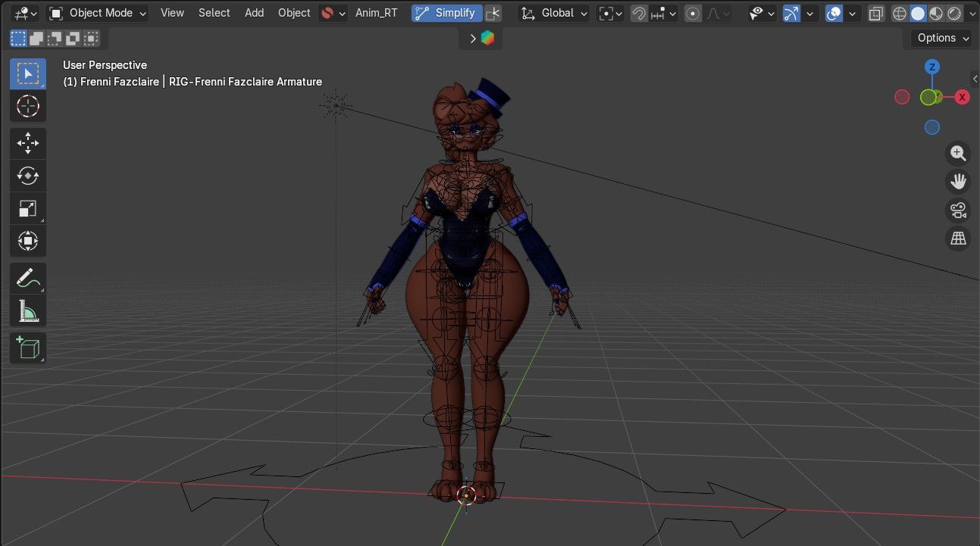Viewport: 980px width, 546px height.
Task: Expand the collapsed header chevron
Action: coord(473,38)
